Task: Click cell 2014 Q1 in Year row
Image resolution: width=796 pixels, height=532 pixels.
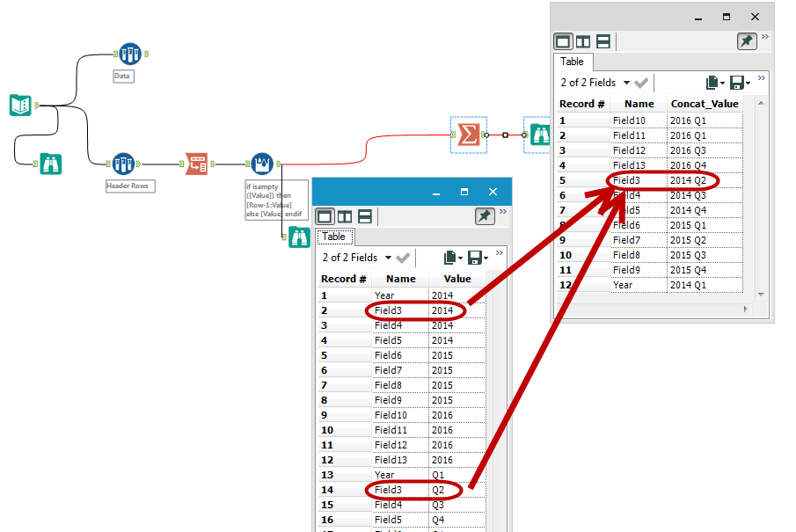Action: [705, 285]
